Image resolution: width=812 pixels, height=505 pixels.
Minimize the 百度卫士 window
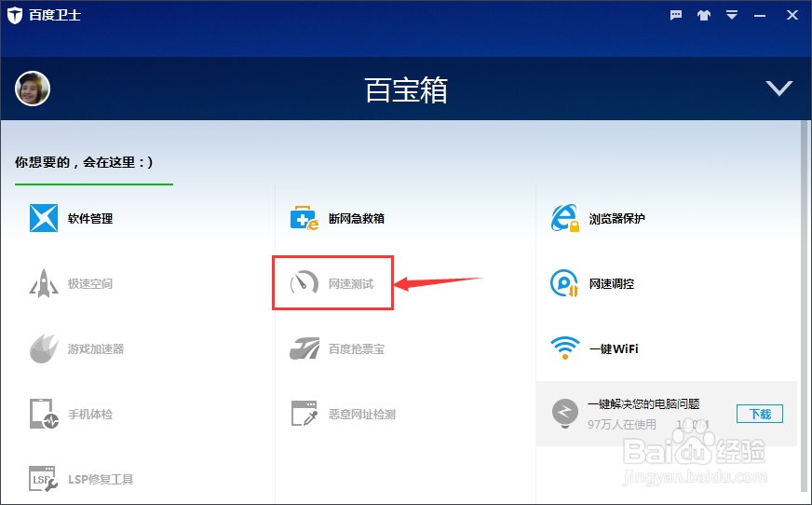(760, 16)
